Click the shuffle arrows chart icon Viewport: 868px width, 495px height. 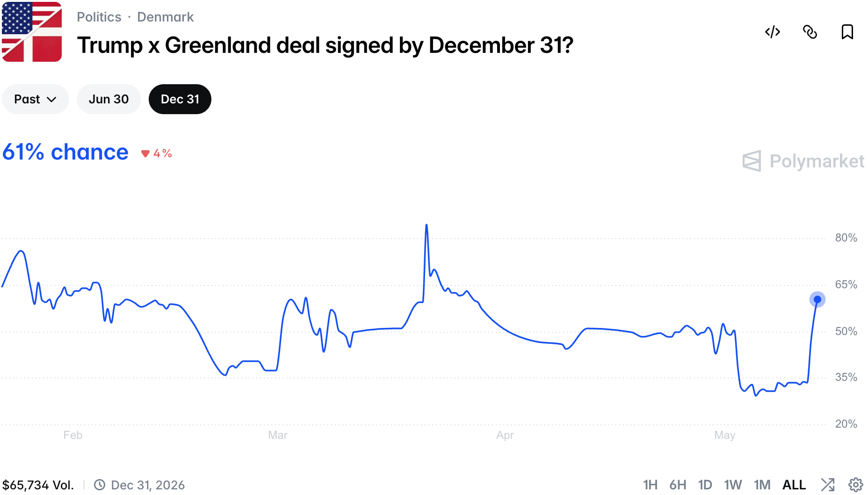(x=828, y=485)
